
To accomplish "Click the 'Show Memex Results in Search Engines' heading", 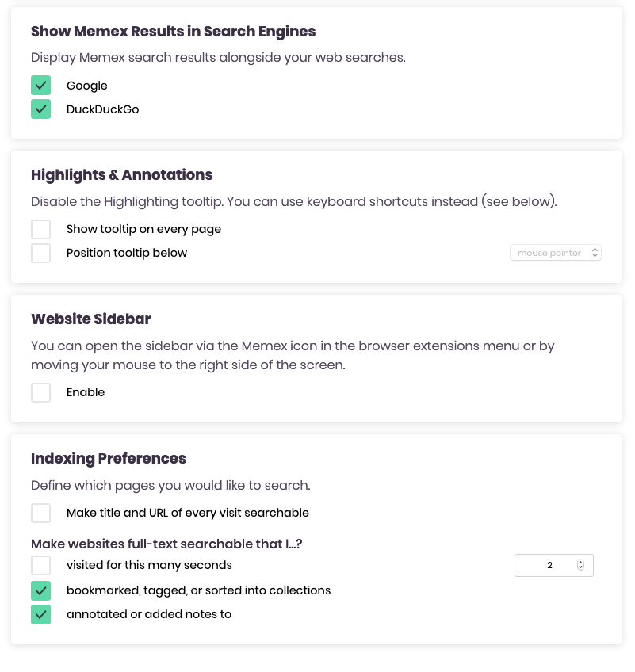I will click(172, 32).
